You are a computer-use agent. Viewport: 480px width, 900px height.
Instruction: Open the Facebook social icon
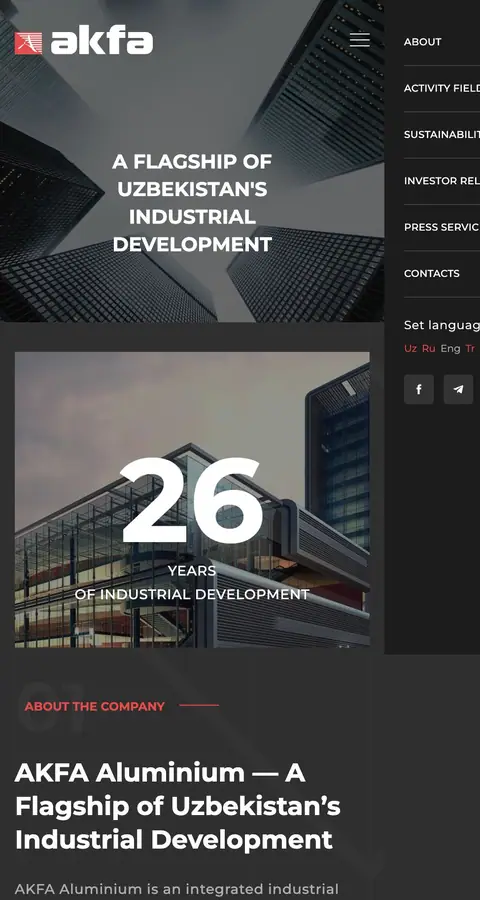pyautogui.click(x=419, y=390)
